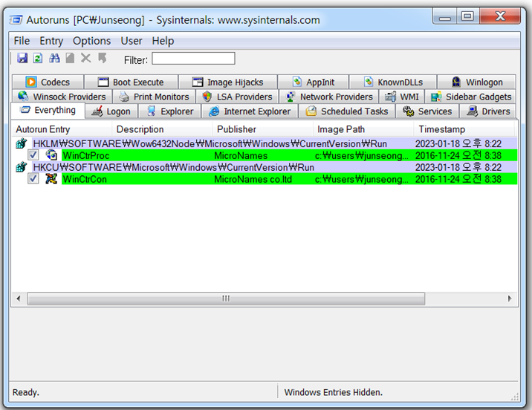Click the 'Windows Entries Hidden.' status text

333,392
